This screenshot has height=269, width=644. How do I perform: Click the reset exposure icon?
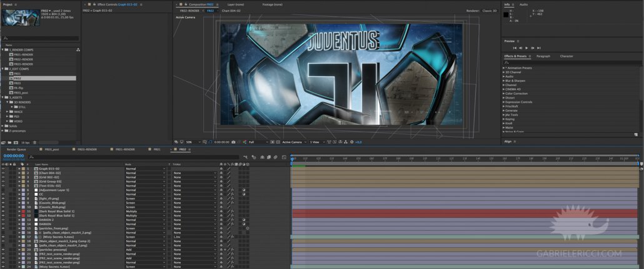pos(351,142)
